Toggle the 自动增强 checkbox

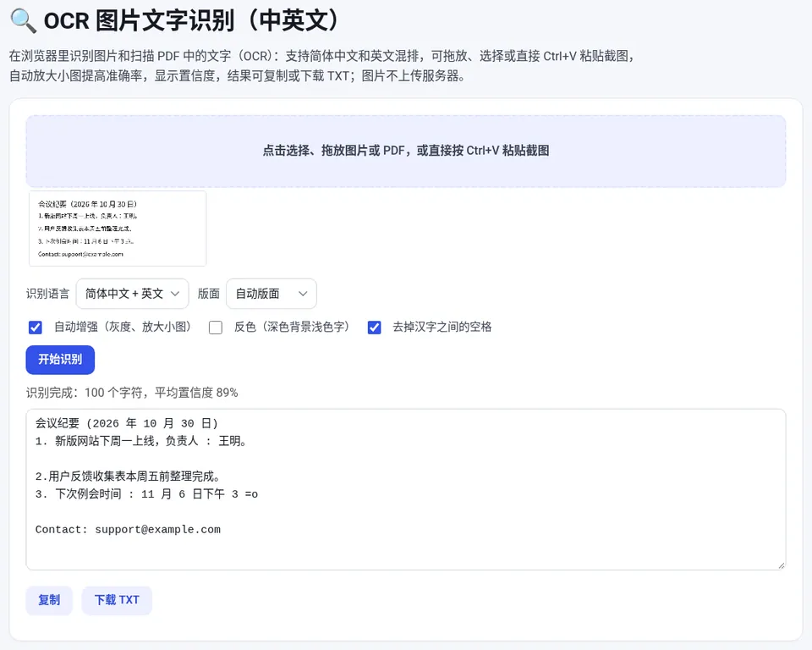36,328
